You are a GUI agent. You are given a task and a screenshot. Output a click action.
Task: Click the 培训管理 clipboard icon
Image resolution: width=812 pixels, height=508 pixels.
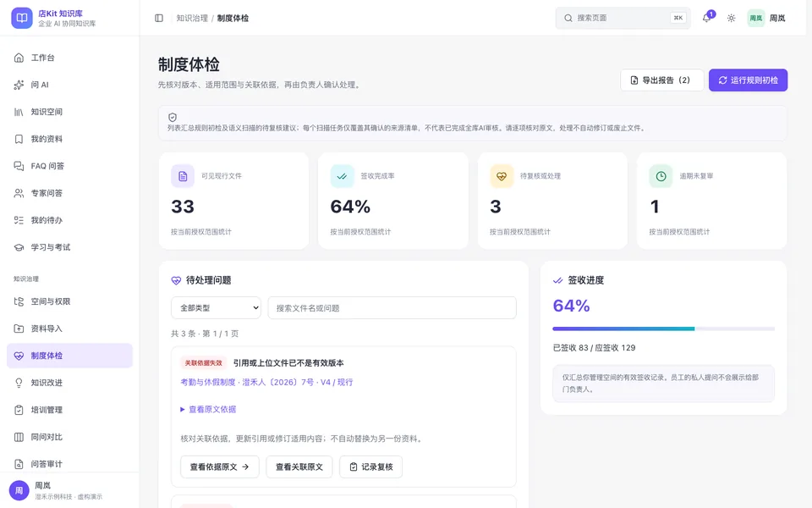[19, 410]
